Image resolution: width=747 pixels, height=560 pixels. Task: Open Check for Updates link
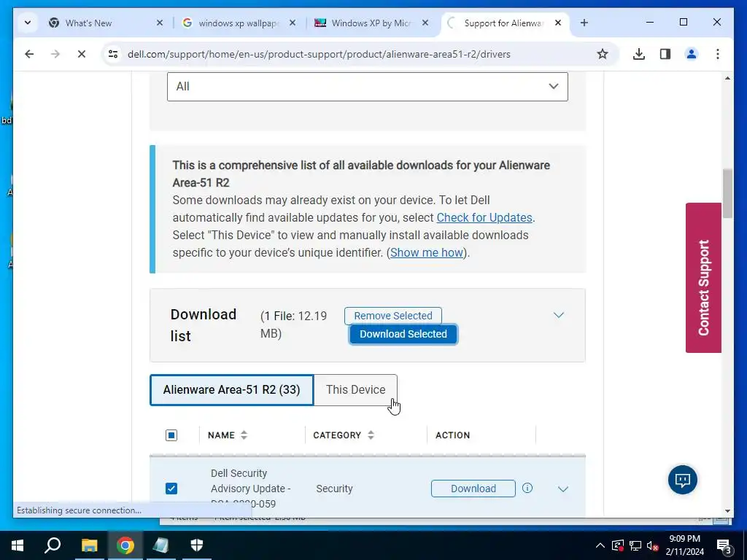point(484,217)
